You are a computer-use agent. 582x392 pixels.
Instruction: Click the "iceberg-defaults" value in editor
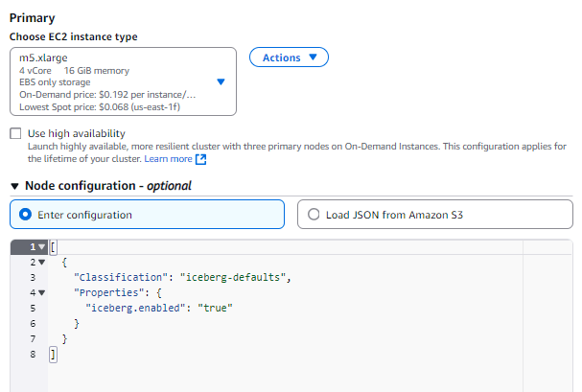coord(234,277)
